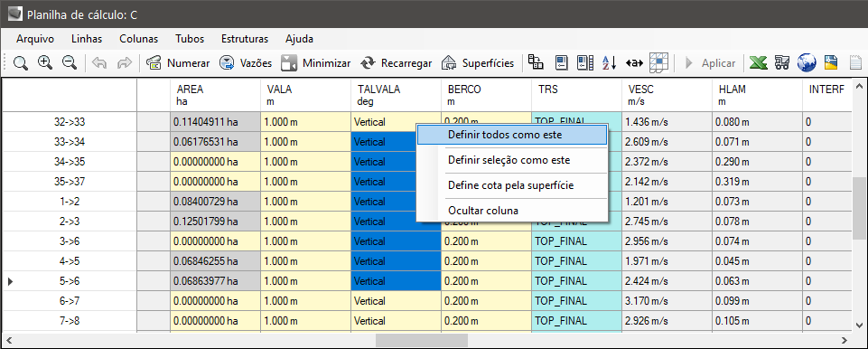
Task: Click the Superfícies toolbar button
Action: [478, 63]
